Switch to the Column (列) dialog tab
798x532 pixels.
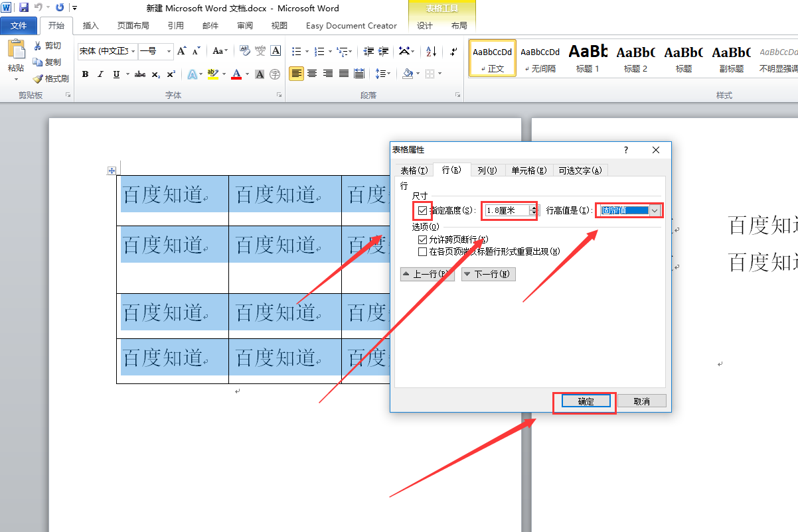(x=487, y=170)
